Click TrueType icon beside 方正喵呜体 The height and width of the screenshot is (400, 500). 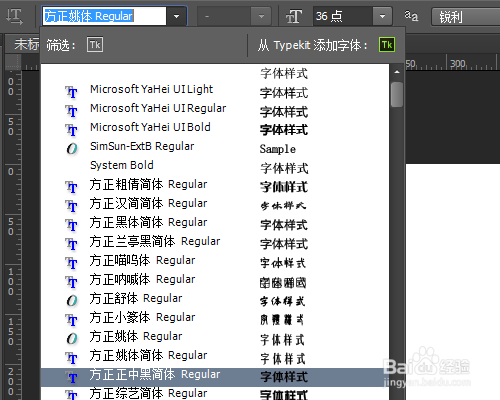coord(72,263)
